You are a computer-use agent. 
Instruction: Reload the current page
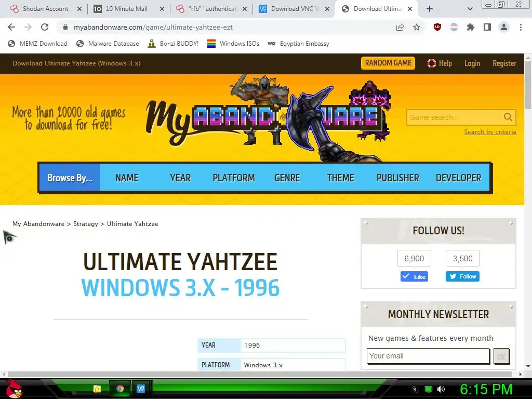45,27
